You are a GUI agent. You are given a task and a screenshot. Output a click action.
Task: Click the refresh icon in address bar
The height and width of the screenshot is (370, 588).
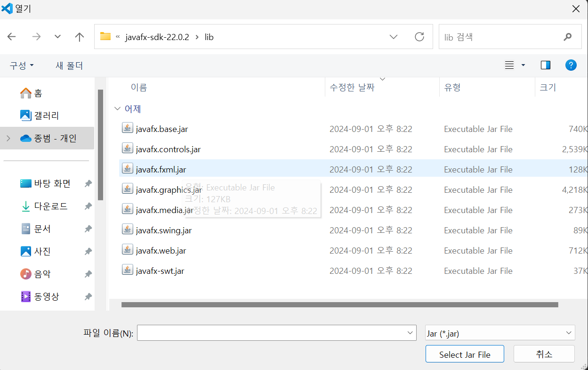419,36
